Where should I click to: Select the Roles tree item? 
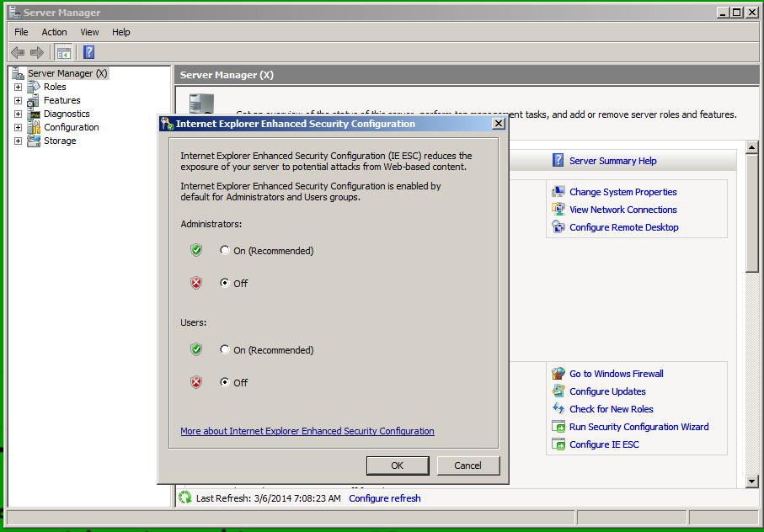tap(55, 87)
